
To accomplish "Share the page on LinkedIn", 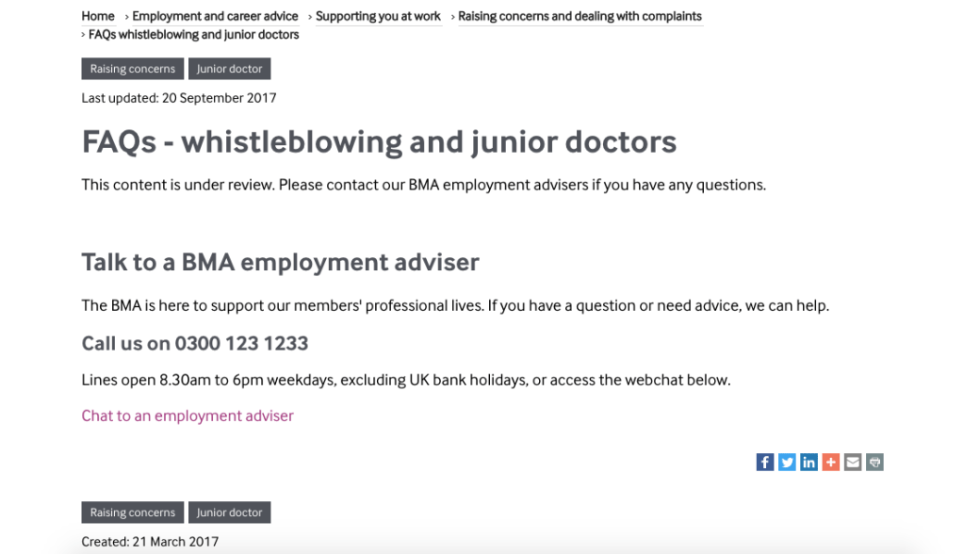I will [x=808, y=462].
